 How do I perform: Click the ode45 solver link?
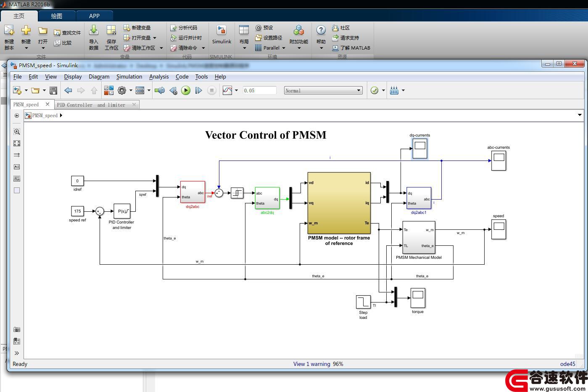(x=568, y=364)
